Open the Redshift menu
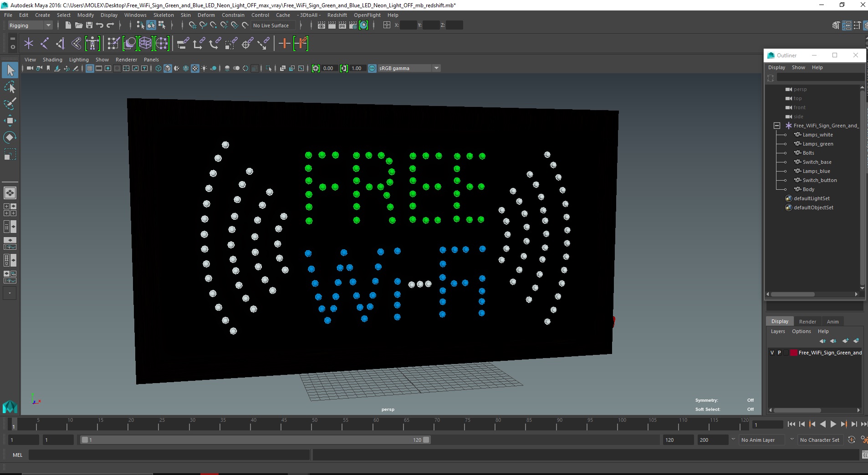Image resolution: width=868 pixels, height=475 pixels. coord(337,15)
